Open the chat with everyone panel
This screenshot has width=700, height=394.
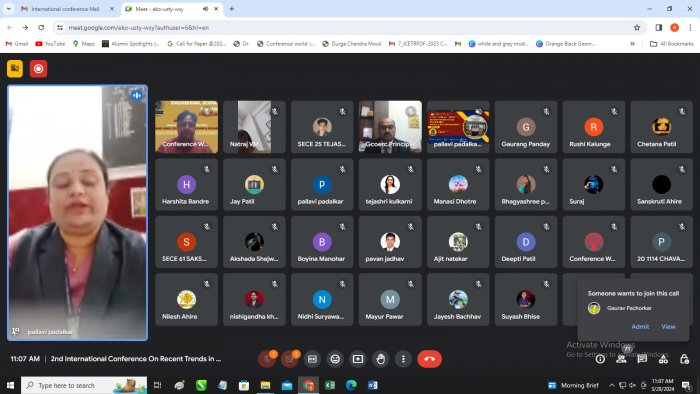point(642,359)
